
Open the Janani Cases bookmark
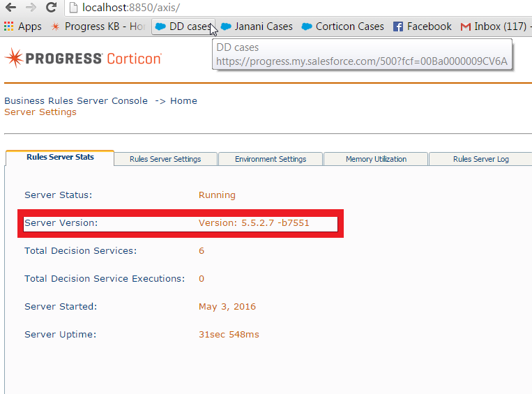pos(257,26)
